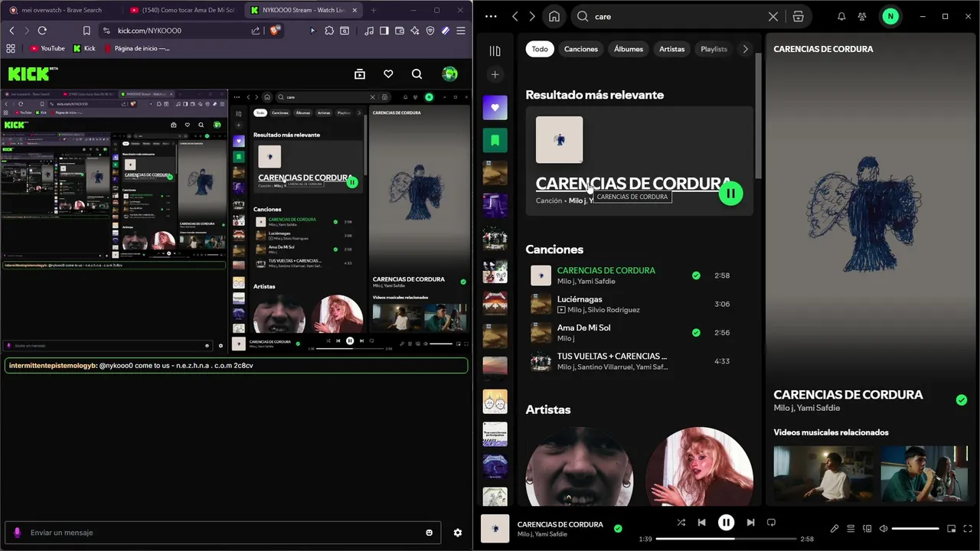Open Liked Songs heart tile in sidebar

click(495, 108)
